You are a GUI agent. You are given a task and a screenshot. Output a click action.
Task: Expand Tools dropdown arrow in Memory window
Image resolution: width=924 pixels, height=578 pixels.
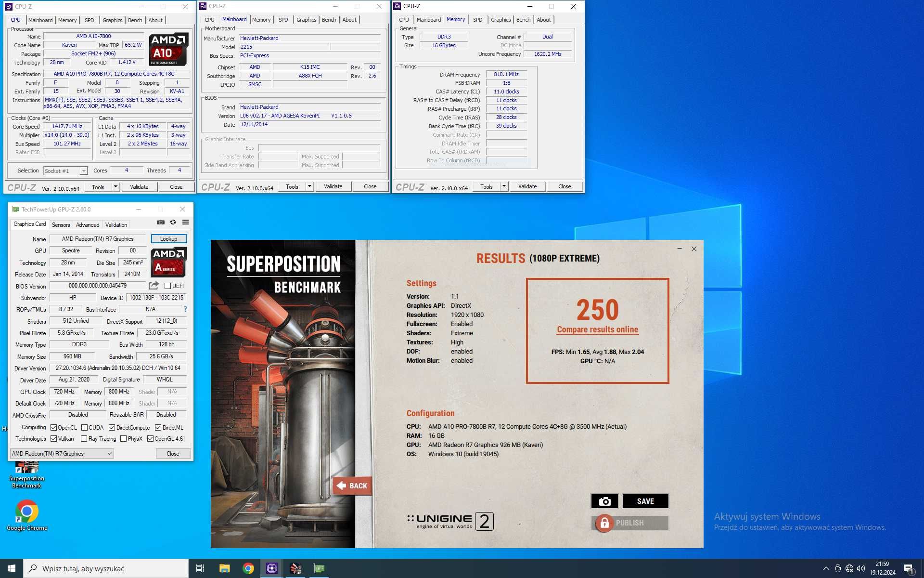(x=504, y=186)
